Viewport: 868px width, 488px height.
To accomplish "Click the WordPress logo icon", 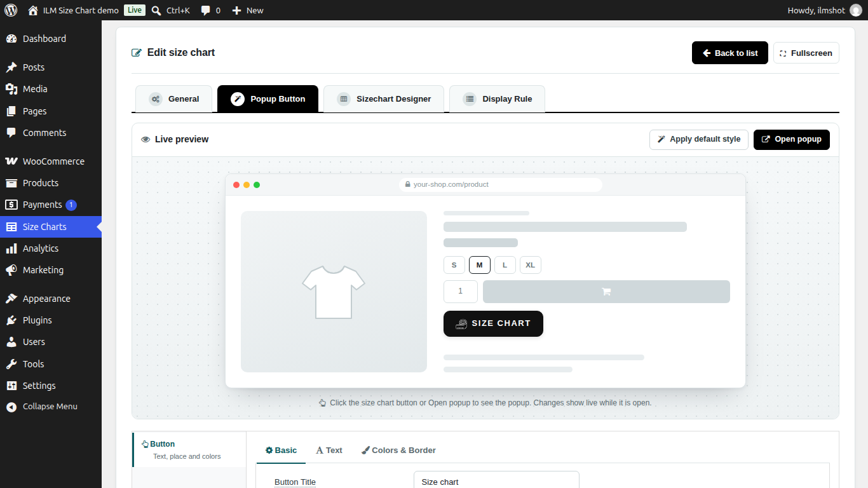I will pos(11,10).
